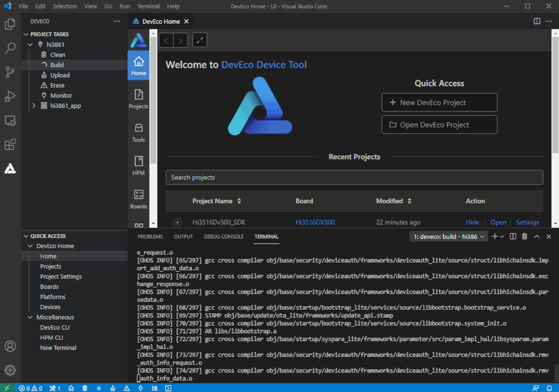Open the terminal selector dropdown

click(x=448, y=237)
